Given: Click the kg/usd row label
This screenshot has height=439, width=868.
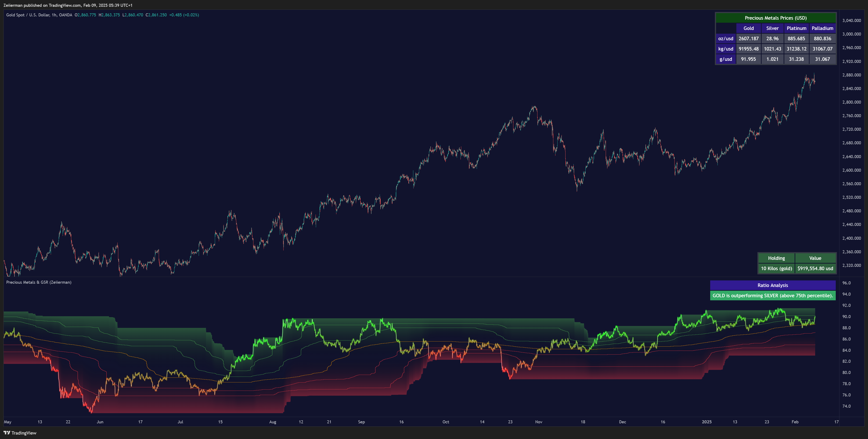Looking at the screenshot, I should pos(726,49).
